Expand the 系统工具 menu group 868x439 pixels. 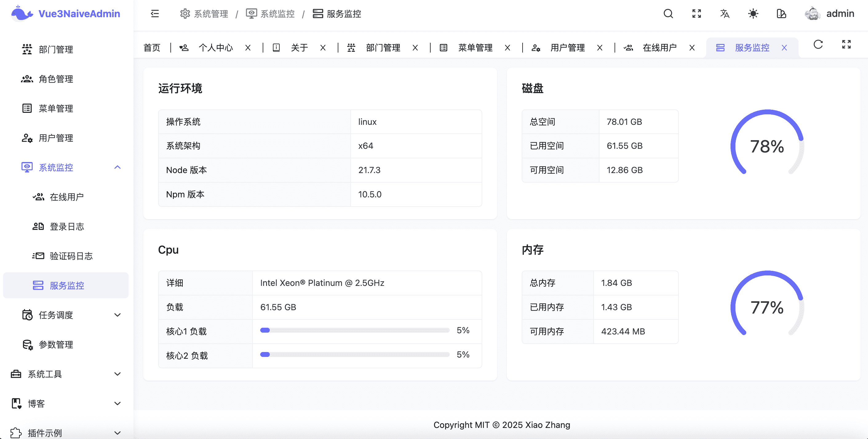point(117,374)
